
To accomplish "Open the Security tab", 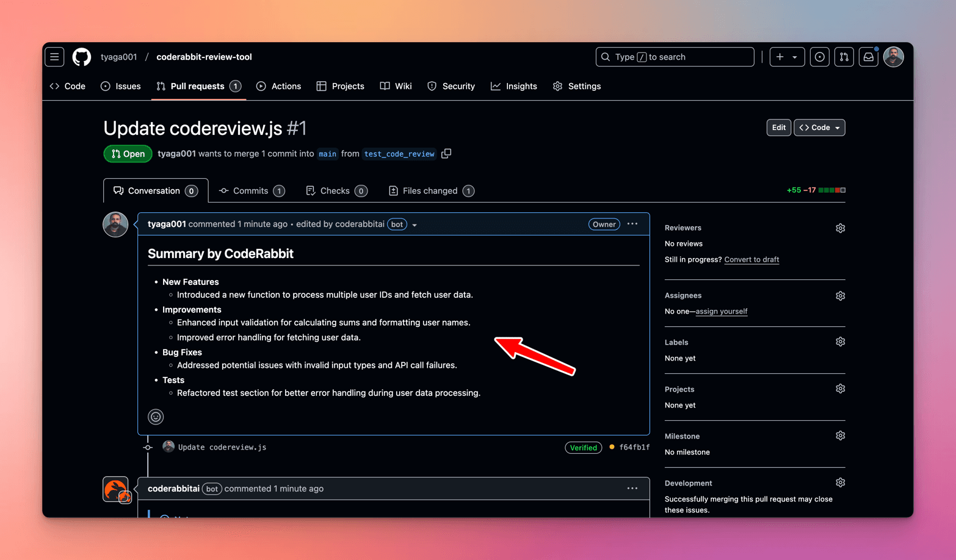I will pyautogui.click(x=451, y=86).
